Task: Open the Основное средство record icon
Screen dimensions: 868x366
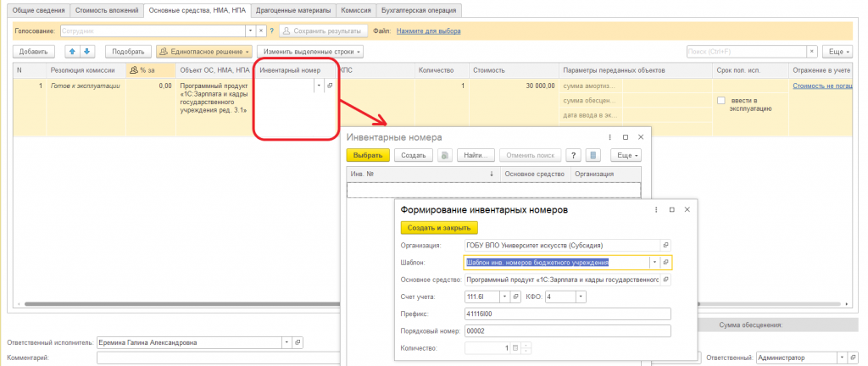Action: click(666, 280)
